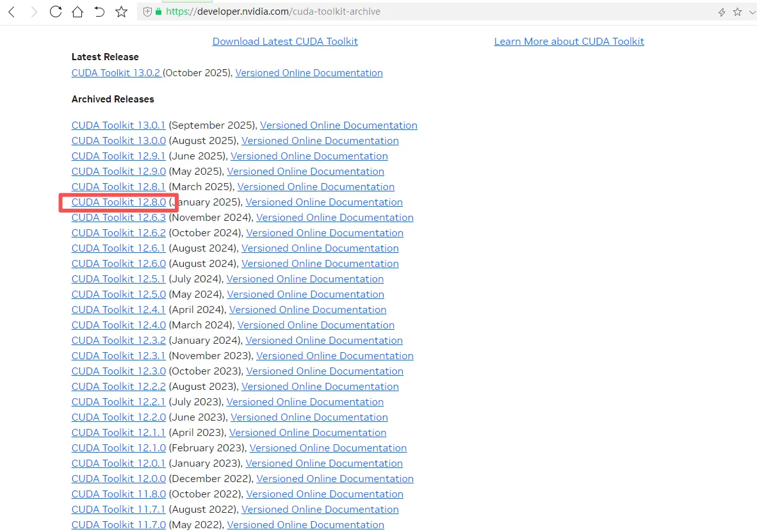Open documentation link for 12.0.0 (December 2022)
Image resolution: width=757 pixels, height=532 pixels.
click(334, 479)
